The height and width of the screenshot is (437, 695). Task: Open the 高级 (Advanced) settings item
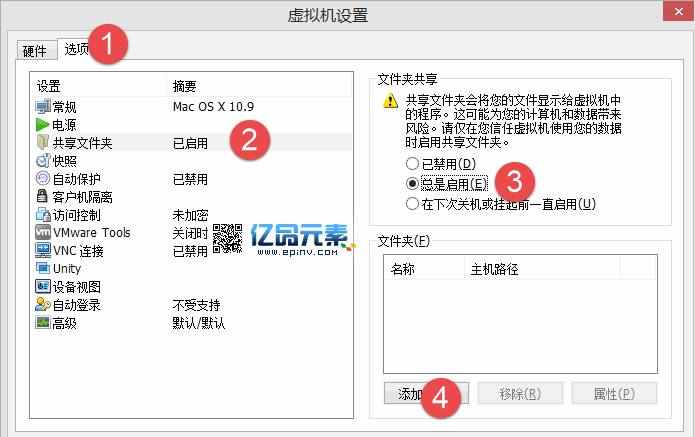point(66,323)
